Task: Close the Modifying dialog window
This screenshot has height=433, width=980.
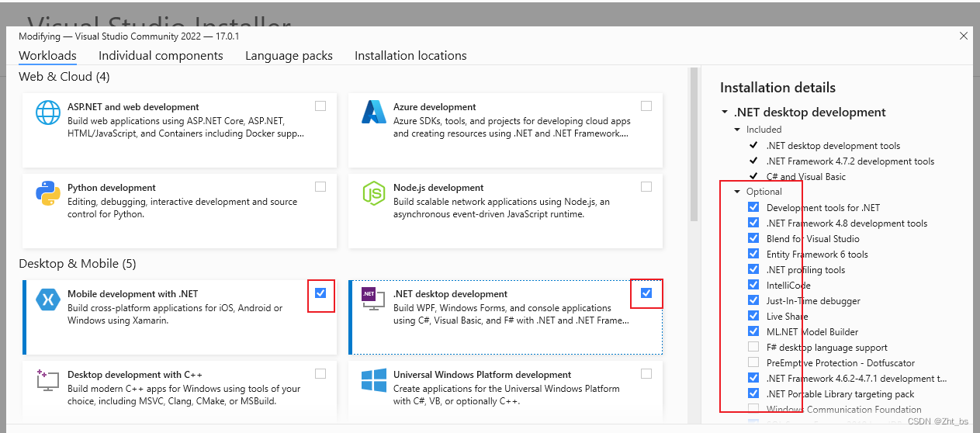Action: [x=964, y=36]
